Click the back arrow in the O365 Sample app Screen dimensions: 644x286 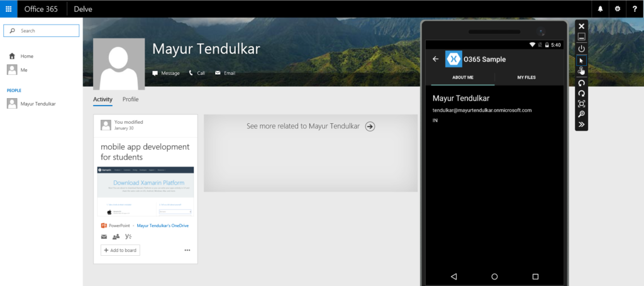(x=436, y=59)
